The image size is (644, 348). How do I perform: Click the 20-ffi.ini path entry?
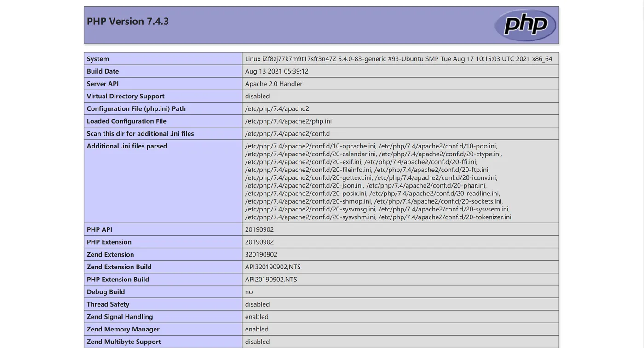point(421,162)
